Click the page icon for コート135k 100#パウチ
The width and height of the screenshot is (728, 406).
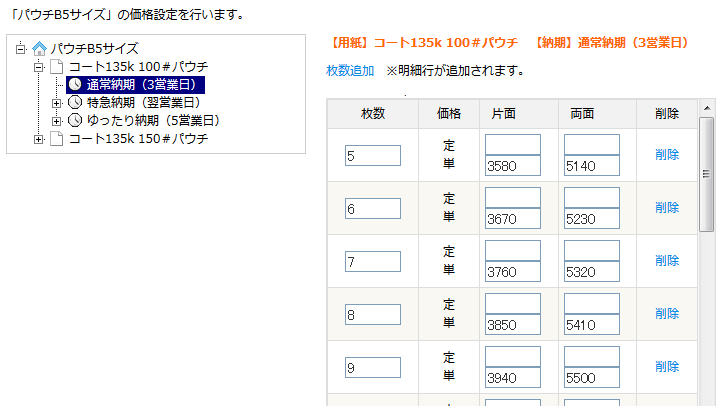tap(57, 66)
